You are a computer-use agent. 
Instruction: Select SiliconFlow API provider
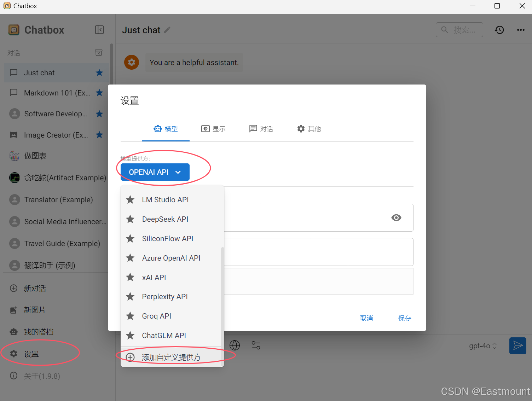click(170, 239)
